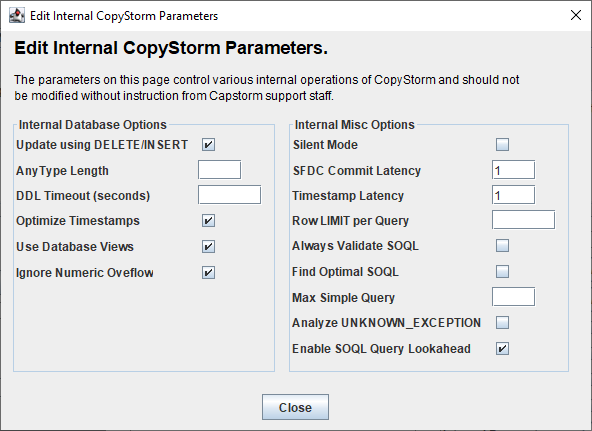
Task: Click the AnyType Length input field
Action: pos(219,170)
